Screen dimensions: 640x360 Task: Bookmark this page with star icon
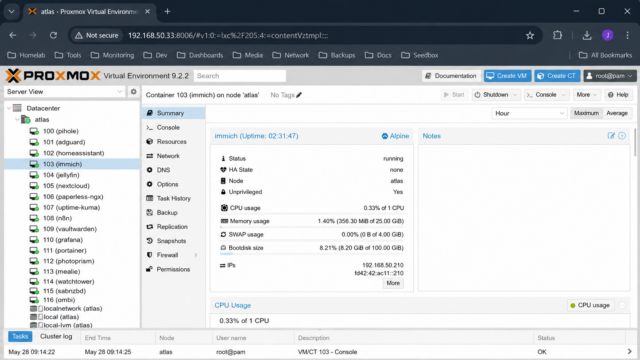pyautogui.click(x=530, y=36)
